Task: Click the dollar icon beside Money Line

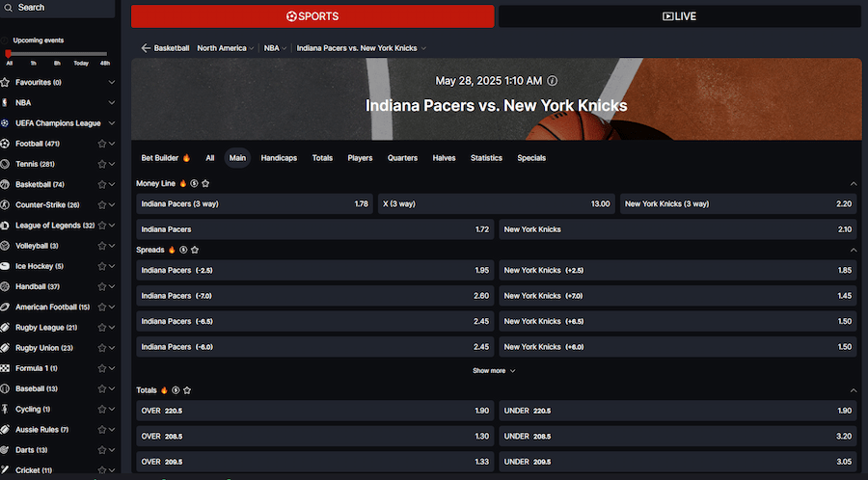Action: 194,183
